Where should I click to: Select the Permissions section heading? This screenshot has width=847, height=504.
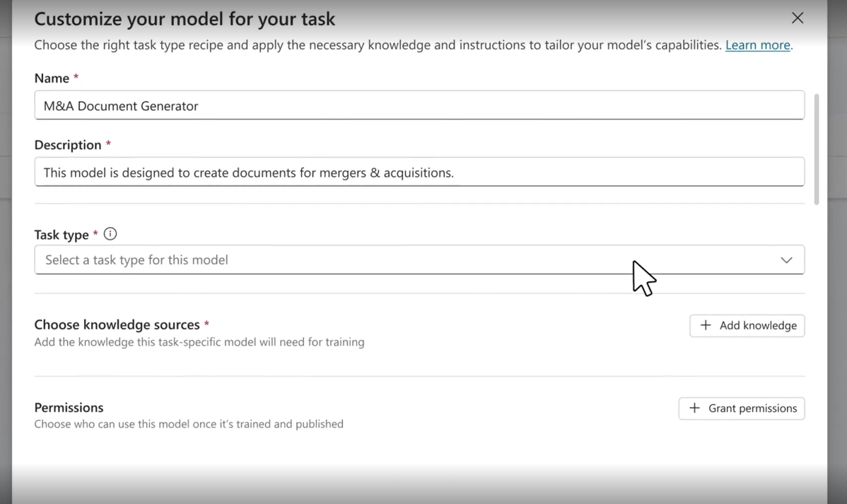(69, 407)
